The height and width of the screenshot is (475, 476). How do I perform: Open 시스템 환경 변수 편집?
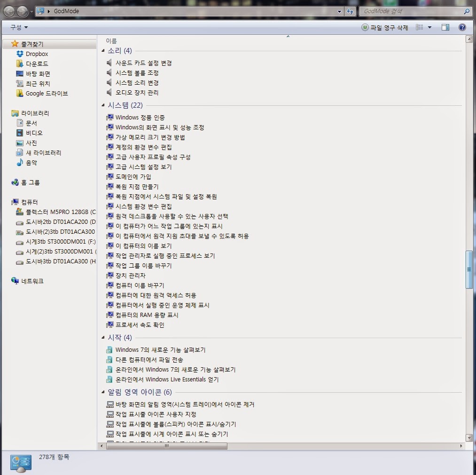pos(144,206)
